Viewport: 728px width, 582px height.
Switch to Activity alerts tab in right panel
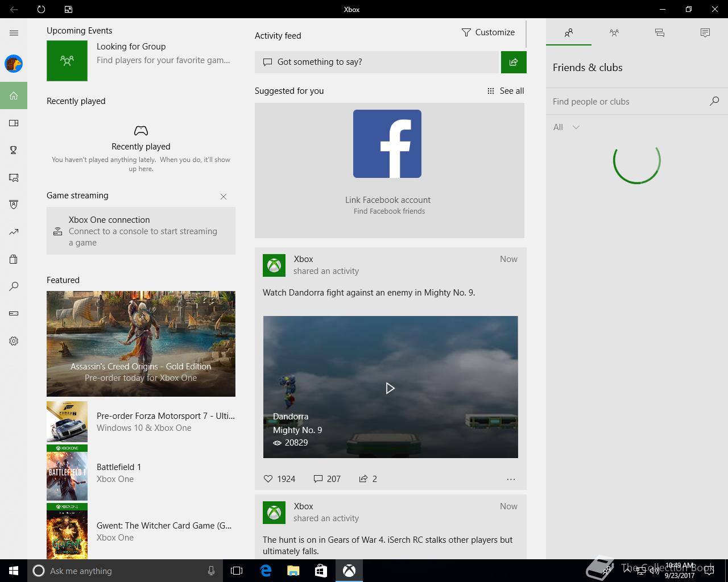pos(705,33)
